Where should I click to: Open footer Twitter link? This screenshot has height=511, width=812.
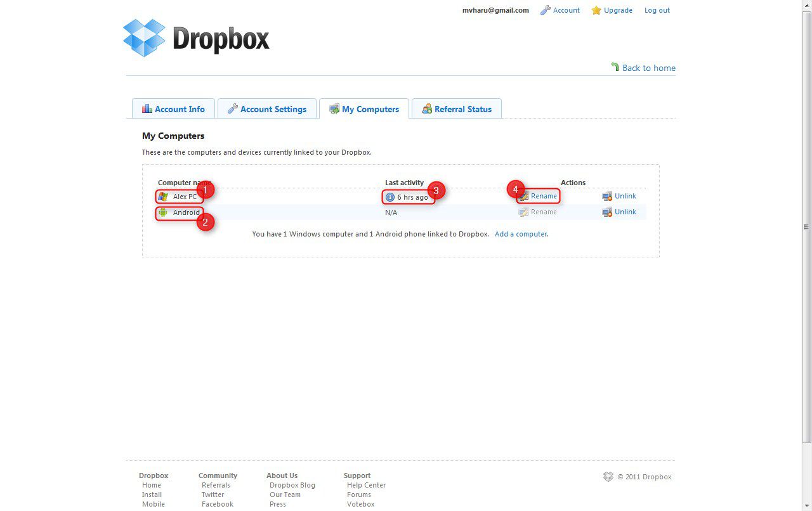click(x=213, y=495)
